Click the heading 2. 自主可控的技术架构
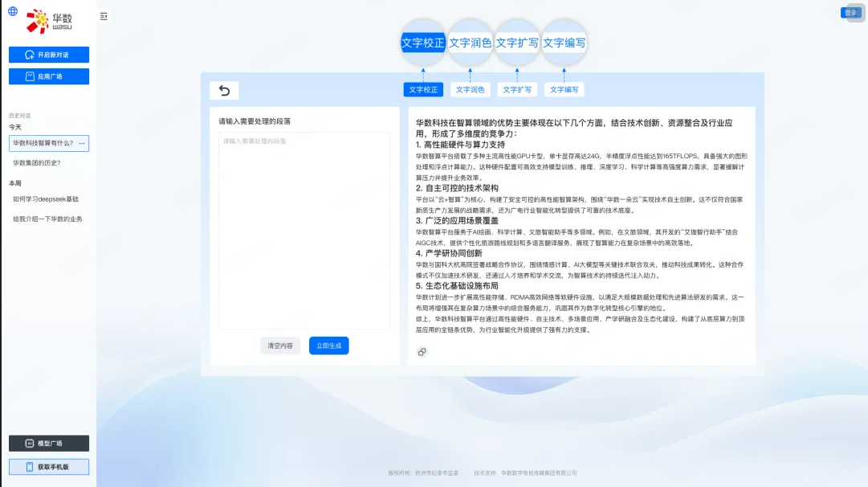868x487 pixels. 457,188
